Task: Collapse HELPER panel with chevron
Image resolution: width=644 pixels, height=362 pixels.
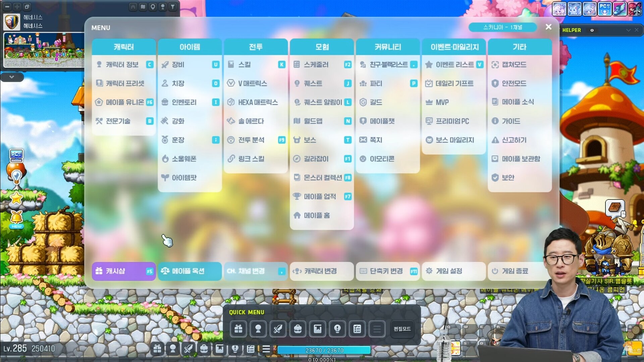Action: tap(628, 30)
